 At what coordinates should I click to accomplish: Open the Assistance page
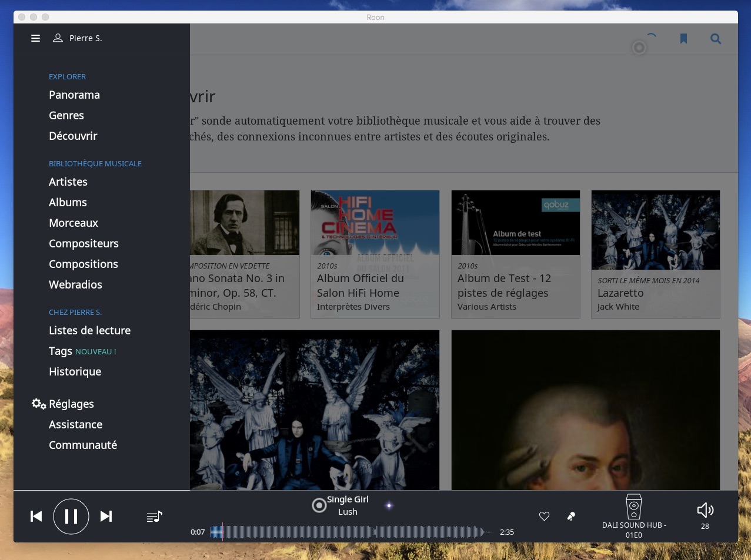[75, 425]
